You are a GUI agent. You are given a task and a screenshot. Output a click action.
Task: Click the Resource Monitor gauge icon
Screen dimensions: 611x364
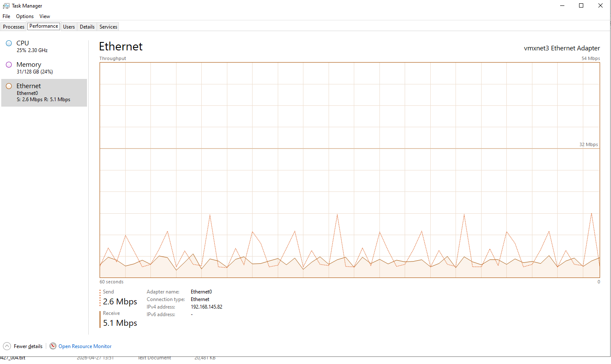pyautogui.click(x=53, y=346)
